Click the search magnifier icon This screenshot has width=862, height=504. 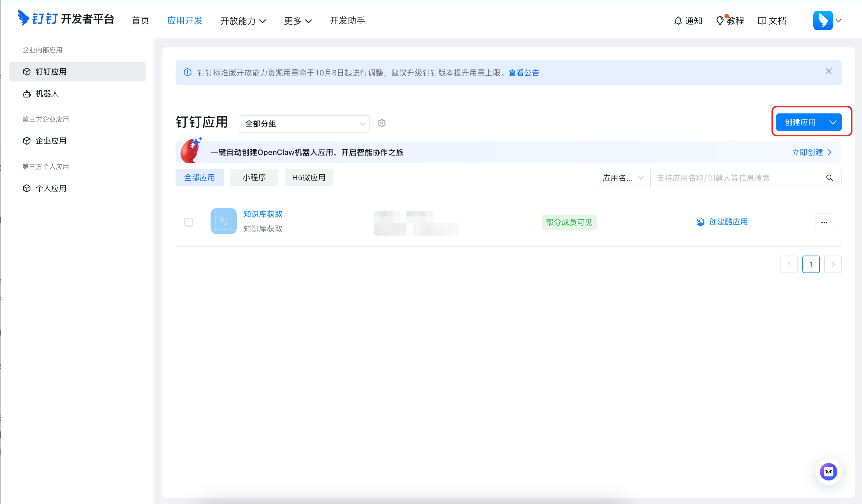click(829, 177)
